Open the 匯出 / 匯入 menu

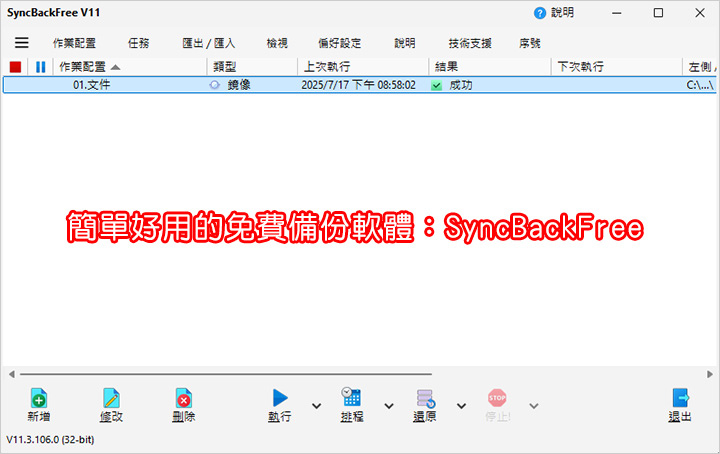(x=208, y=43)
